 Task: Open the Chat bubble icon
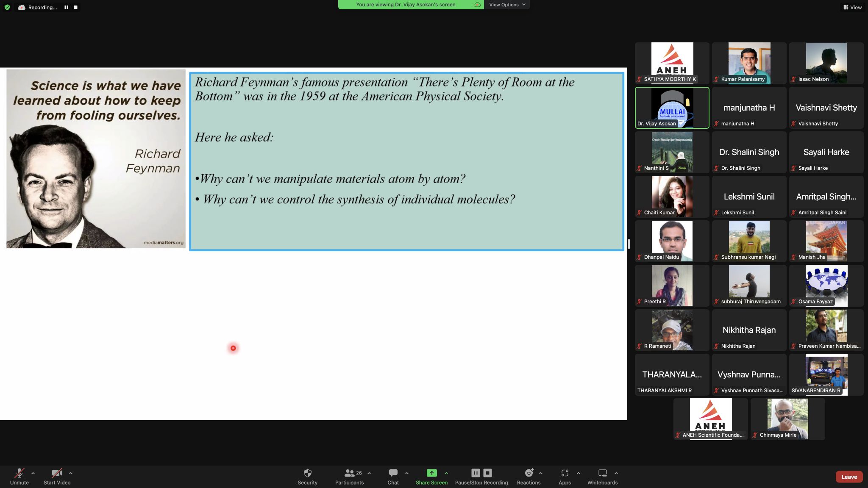tap(393, 473)
